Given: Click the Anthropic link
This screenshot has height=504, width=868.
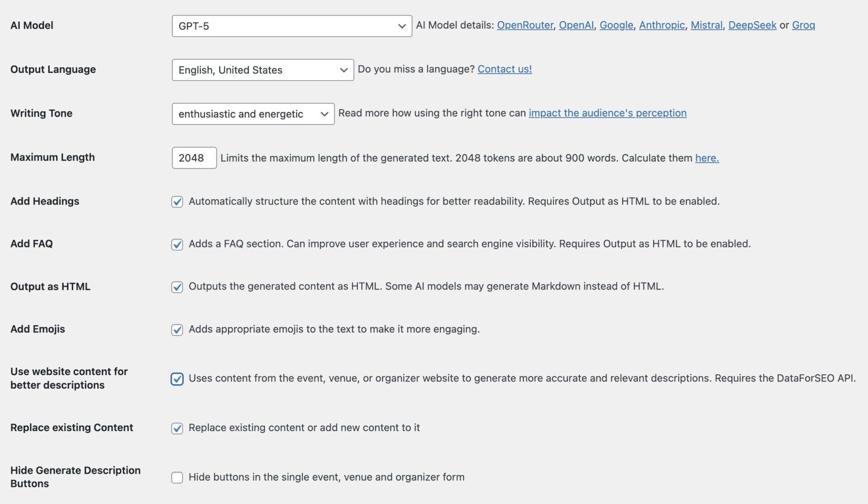Looking at the screenshot, I should pyautogui.click(x=661, y=25).
